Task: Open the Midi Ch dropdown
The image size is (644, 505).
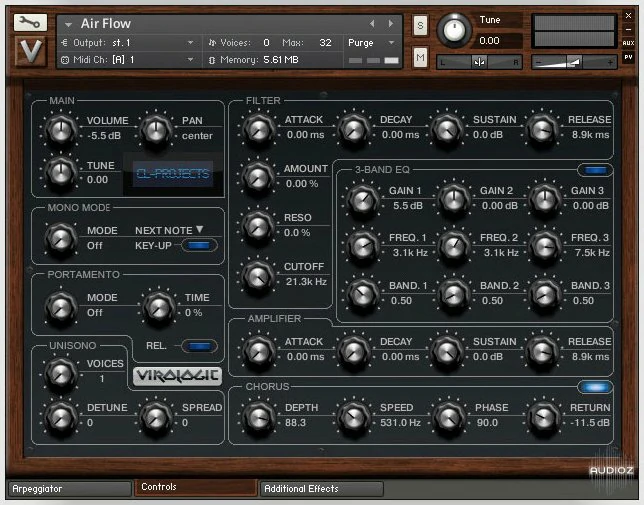Action: [190, 60]
